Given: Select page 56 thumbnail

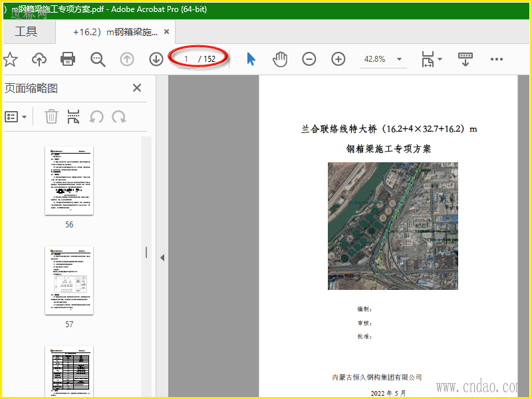Looking at the screenshot, I should pyautogui.click(x=69, y=180).
